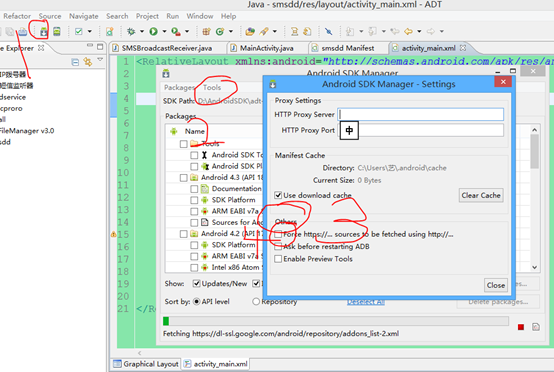Open the Debug configurations dropdown arrow
Image resolution: width=554 pixels, height=372 pixels.
click(x=142, y=31)
